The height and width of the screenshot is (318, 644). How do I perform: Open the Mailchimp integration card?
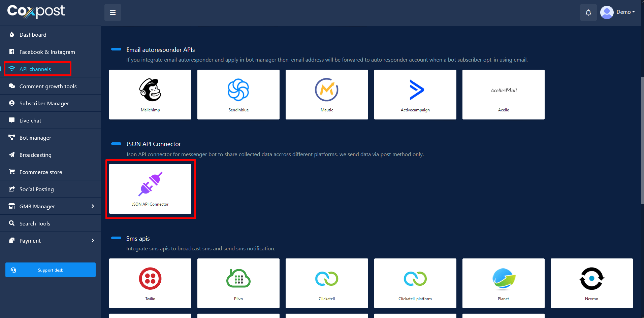click(x=150, y=95)
